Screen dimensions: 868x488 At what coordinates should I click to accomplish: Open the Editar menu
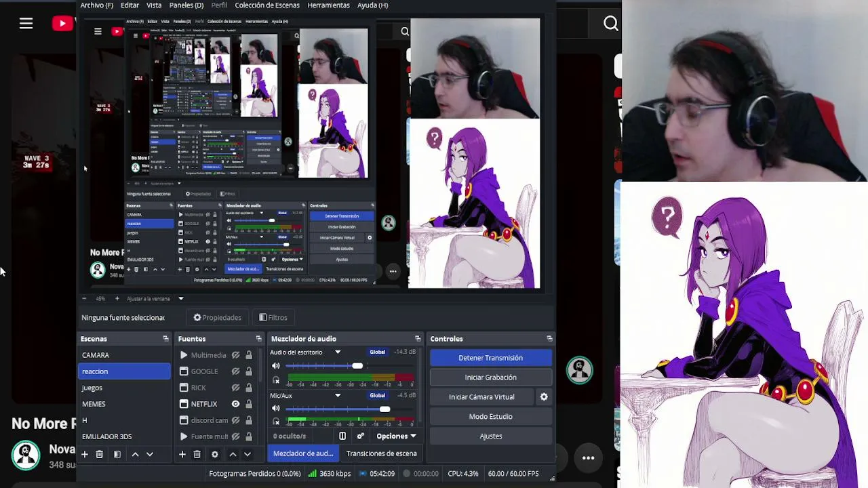point(130,5)
